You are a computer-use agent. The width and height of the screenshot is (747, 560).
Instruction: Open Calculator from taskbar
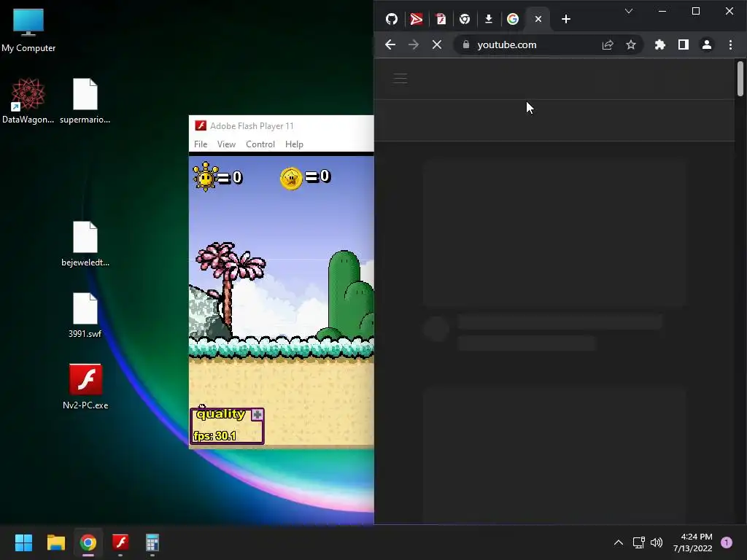click(152, 542)
